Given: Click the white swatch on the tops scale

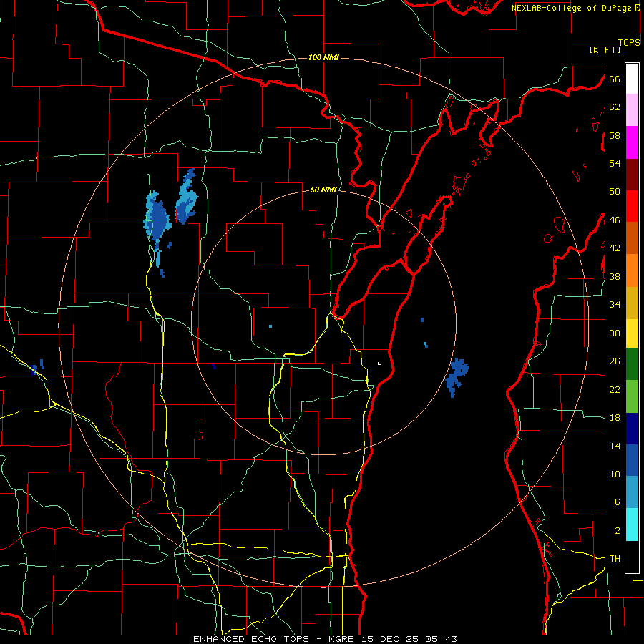Looking at the screenshot, I should coord(632,79).
